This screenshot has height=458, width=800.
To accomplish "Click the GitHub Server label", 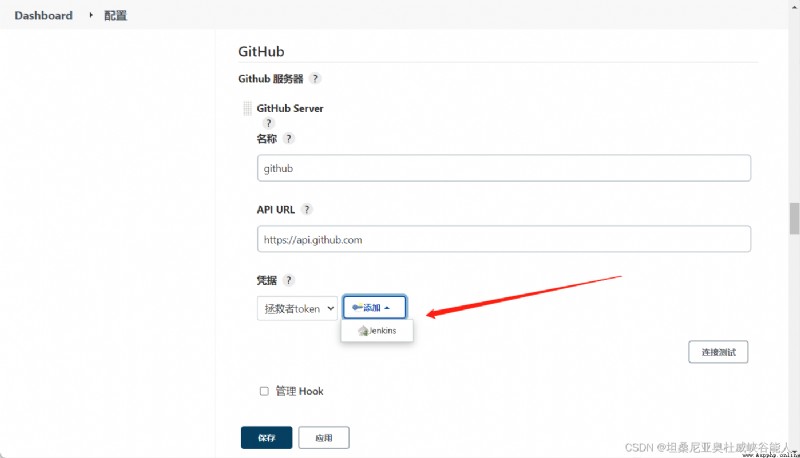I will point(290,108).
